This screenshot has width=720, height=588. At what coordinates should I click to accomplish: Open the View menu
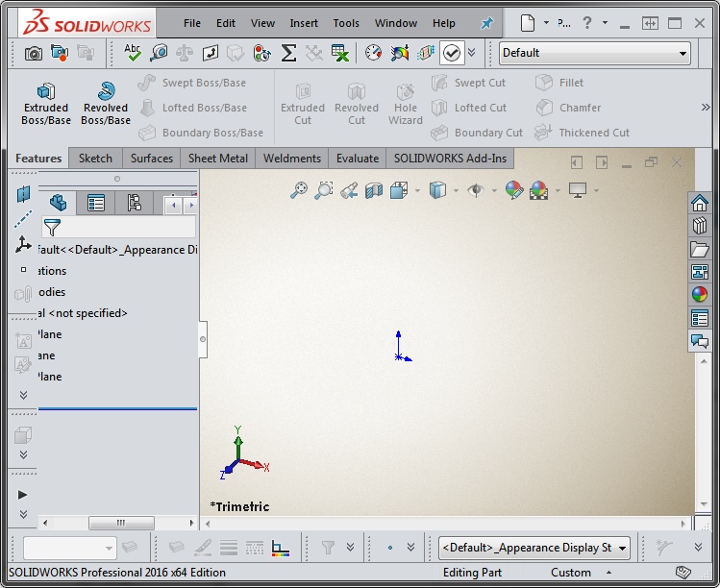[262, 23]
